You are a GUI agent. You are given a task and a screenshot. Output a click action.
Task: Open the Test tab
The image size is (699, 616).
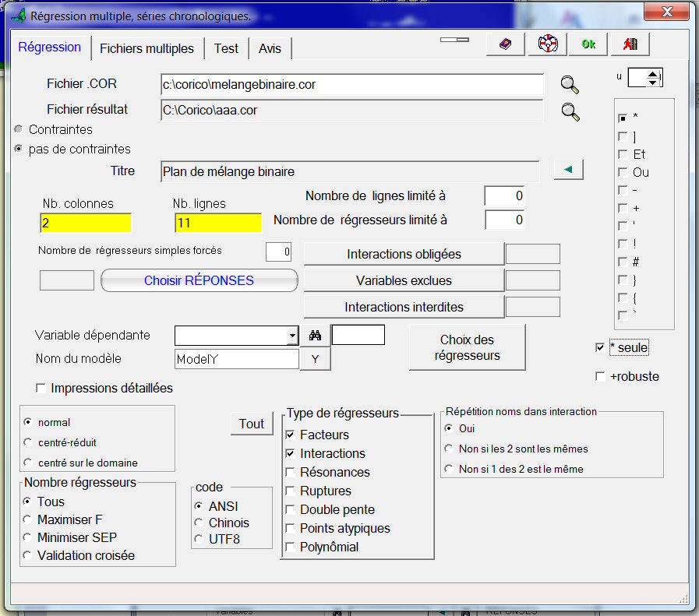(x=226, y=48)
